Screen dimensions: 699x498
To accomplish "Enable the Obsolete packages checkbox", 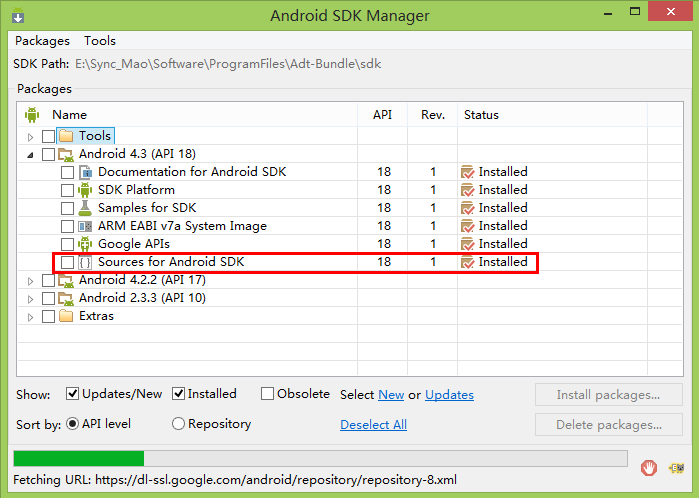I will (x=267, y=394).
